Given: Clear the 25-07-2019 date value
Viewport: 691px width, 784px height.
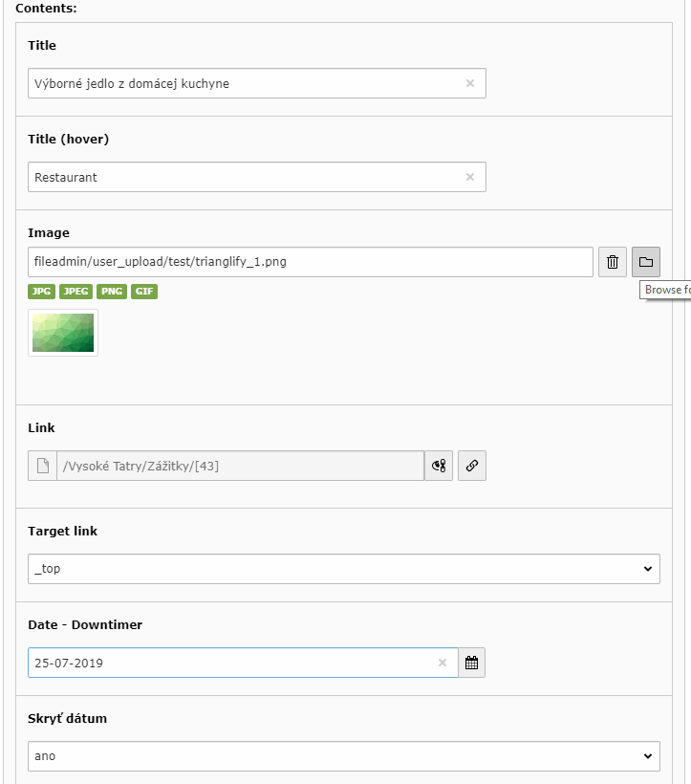Looking at the screenshot, I should (x=443, y=663).
